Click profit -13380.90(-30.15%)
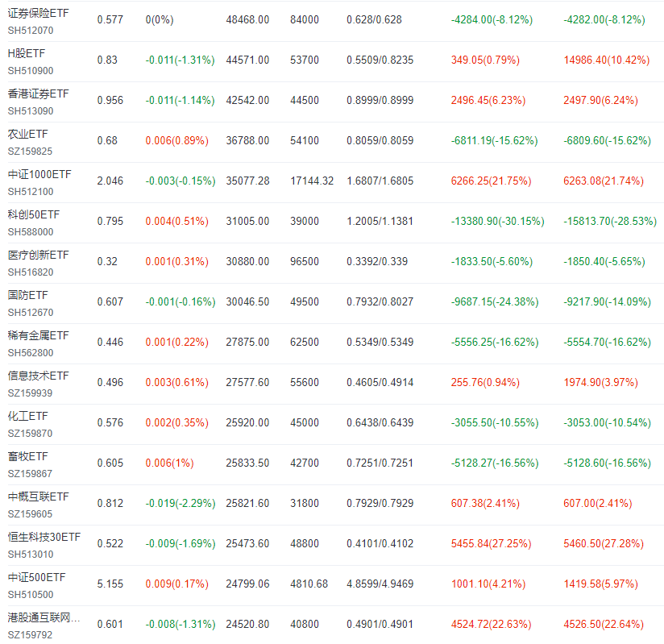The height and width of the screenshot is (644, 664). (x=497, y=221)
